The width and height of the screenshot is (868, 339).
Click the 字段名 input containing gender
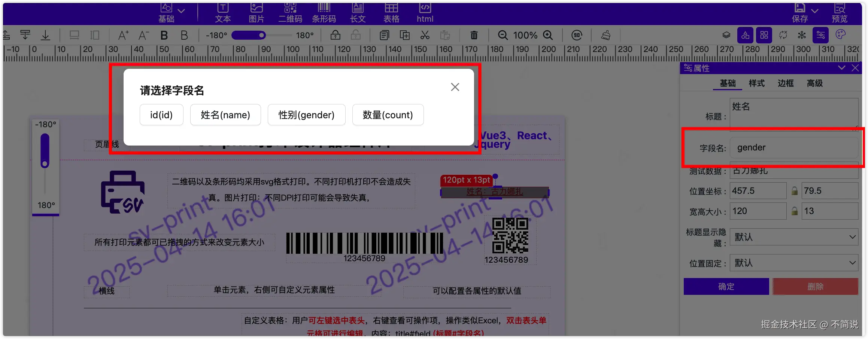pyautogui.click(x=794, y=147)
